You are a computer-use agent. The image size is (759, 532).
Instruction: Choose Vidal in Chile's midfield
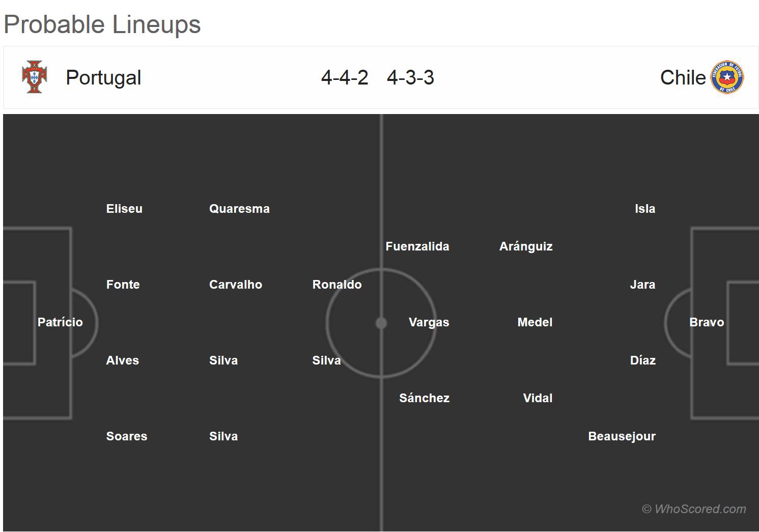538,398
